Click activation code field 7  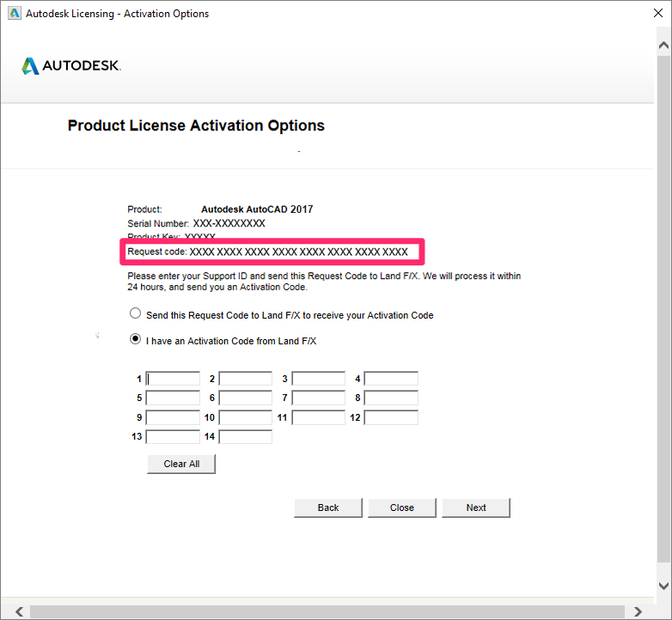tap(319, 398)
